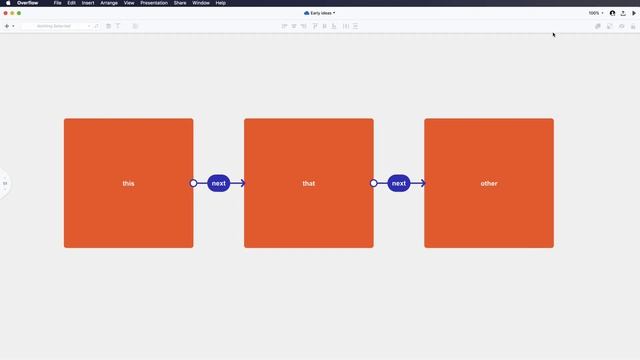The height and width of the screenshot is (360, 640).
Task: Select the orange box labeled other
Action: (x=489, y=183)
